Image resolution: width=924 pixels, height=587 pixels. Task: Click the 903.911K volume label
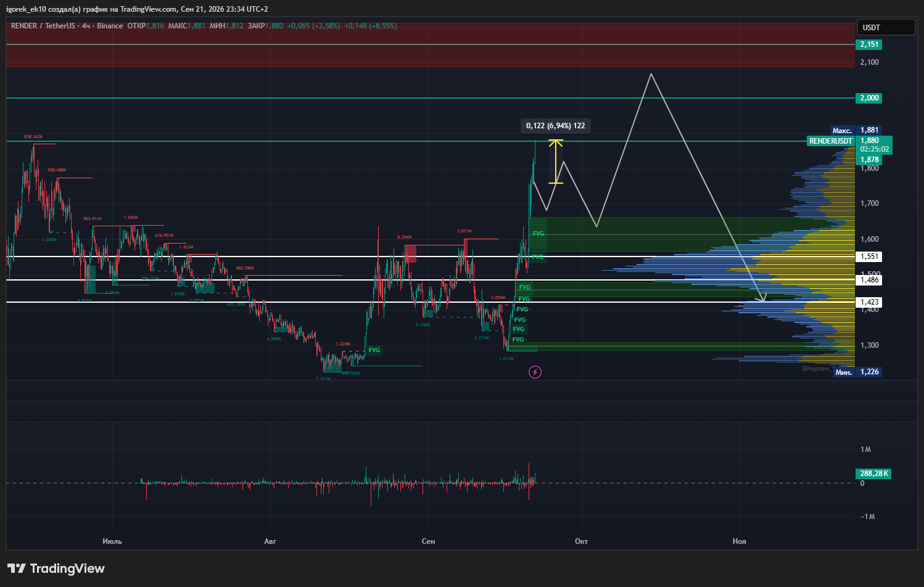93,218
